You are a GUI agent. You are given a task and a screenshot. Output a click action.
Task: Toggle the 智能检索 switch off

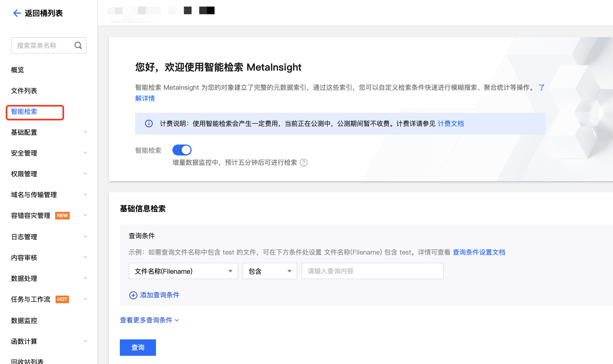182,150
